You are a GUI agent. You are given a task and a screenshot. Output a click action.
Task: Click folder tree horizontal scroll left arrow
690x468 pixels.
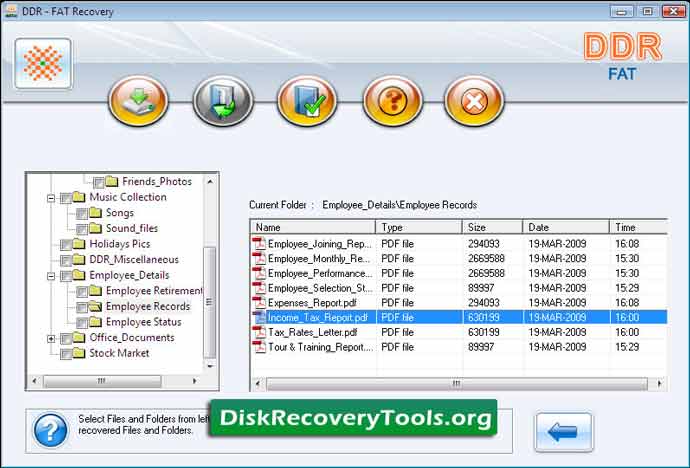[34, 381]
